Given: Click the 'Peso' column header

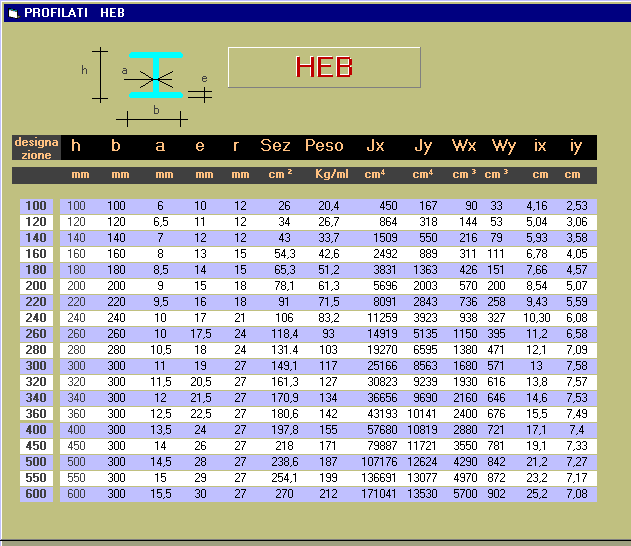Looking at the screenshot, I should click(x=324, y=147).
